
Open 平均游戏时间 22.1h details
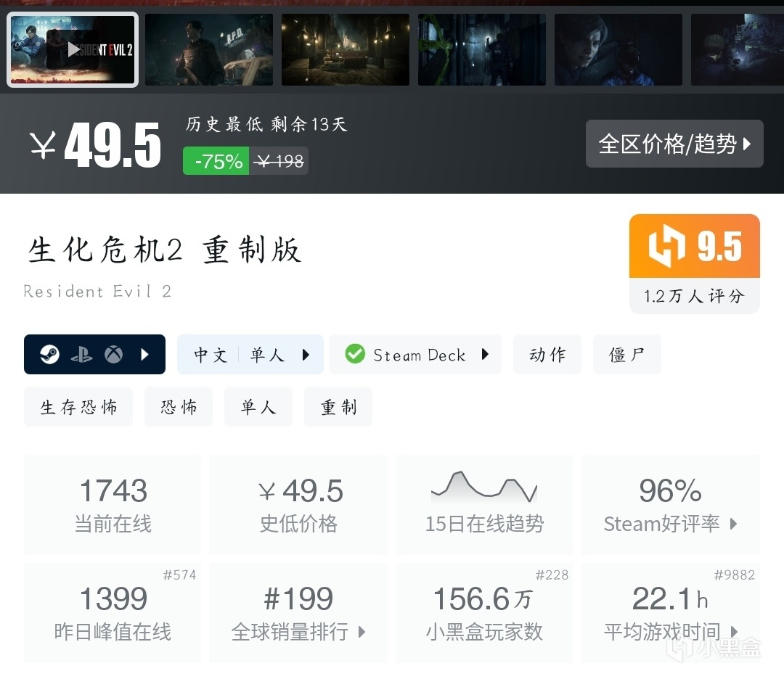[x=671, y=613]
